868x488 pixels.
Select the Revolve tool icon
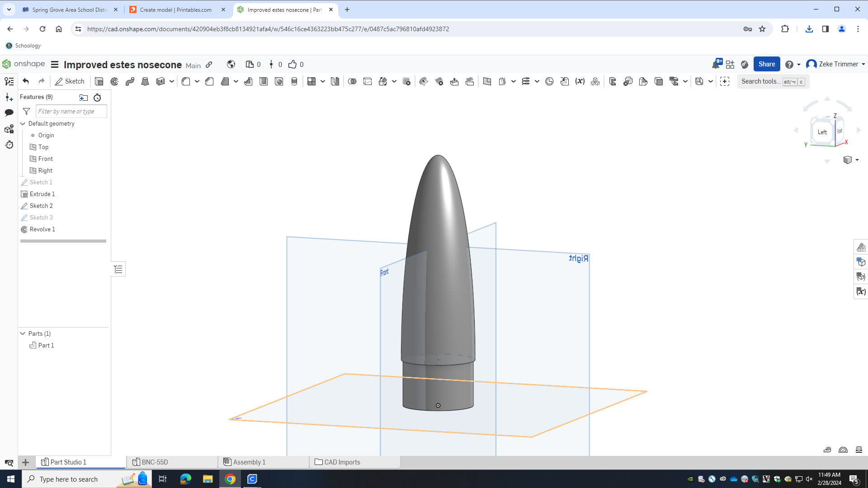(114, 81)
